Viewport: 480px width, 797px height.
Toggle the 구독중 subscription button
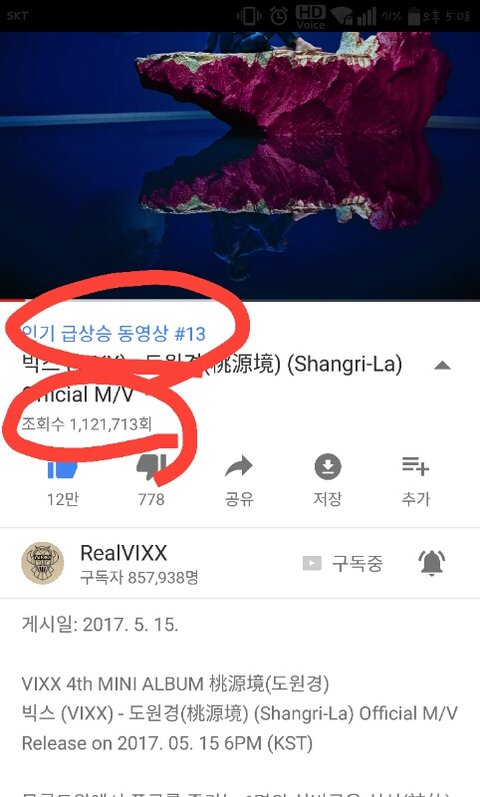click(343, 563)
